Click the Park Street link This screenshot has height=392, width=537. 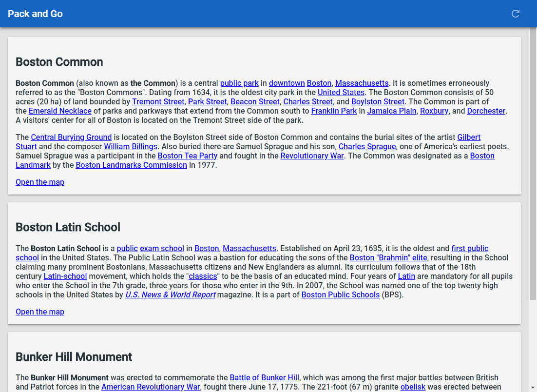(208, 102)
